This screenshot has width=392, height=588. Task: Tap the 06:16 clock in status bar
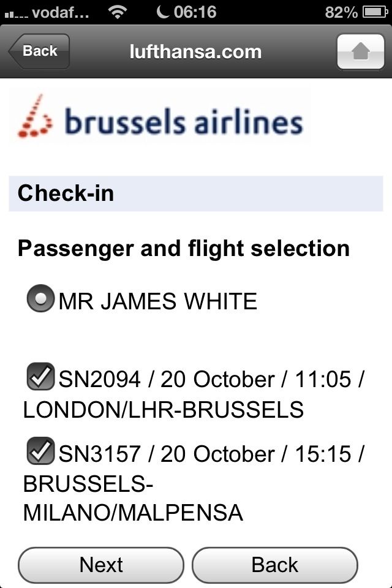pyautogui.click(x=195, y=12)
